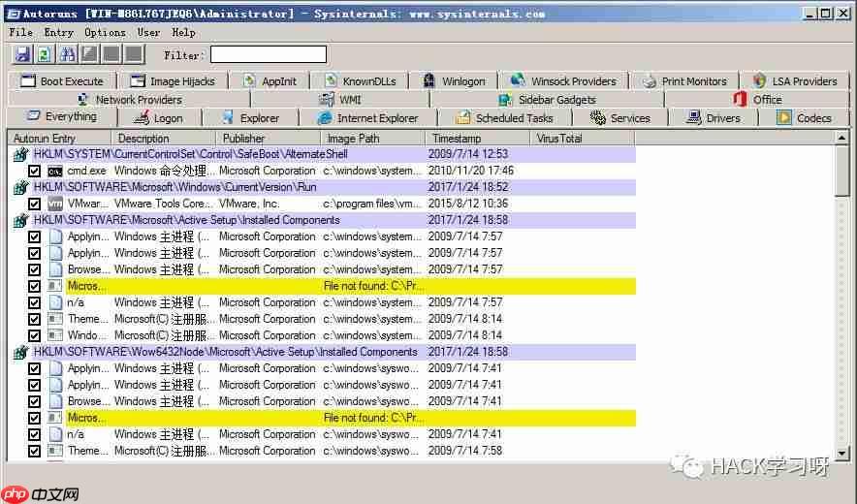Toggle checkbox for n/a entry dated 7:57
The height and width of the screenshot is (504, 857).
pyautogui.click(x=35, y=302)
